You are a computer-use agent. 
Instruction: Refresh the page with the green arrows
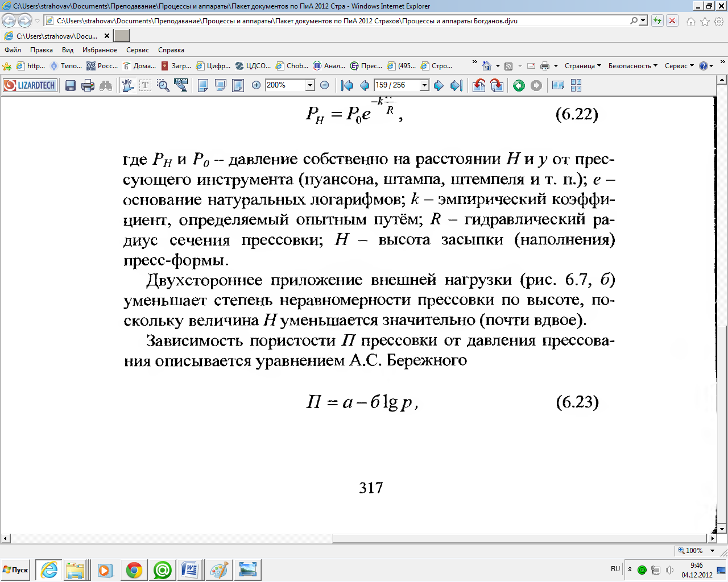pos(657,21)
